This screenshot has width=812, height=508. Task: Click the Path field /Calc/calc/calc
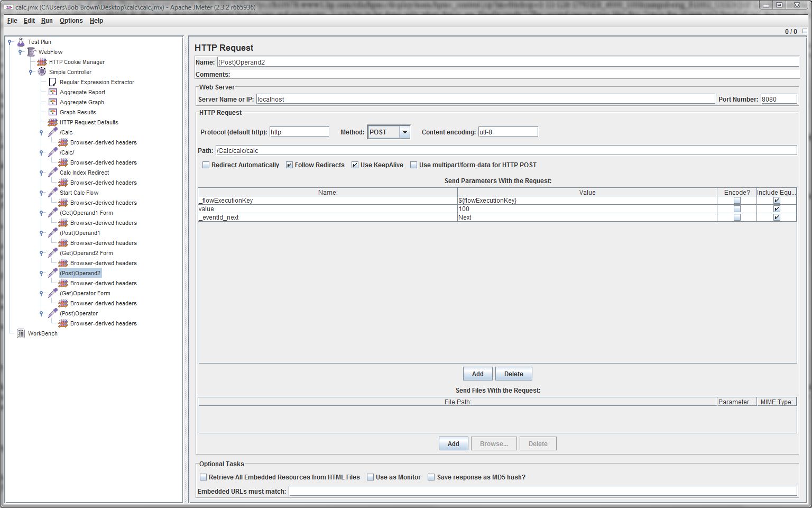tap(506, 150)
